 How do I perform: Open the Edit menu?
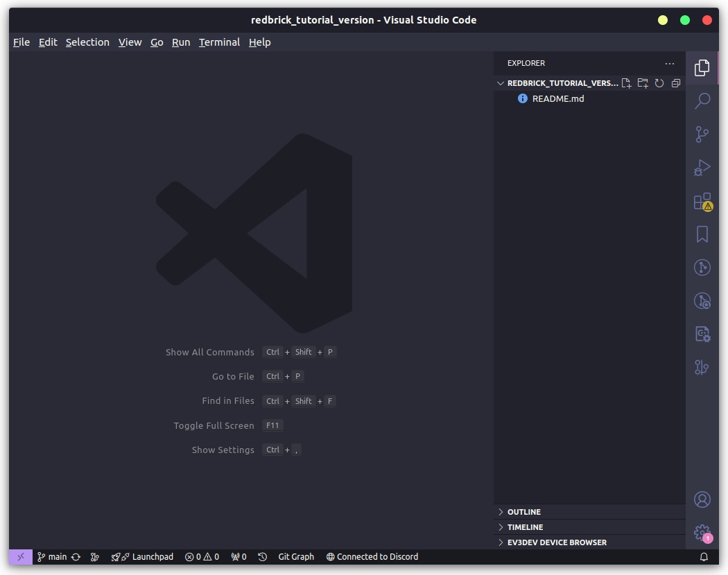48,42
